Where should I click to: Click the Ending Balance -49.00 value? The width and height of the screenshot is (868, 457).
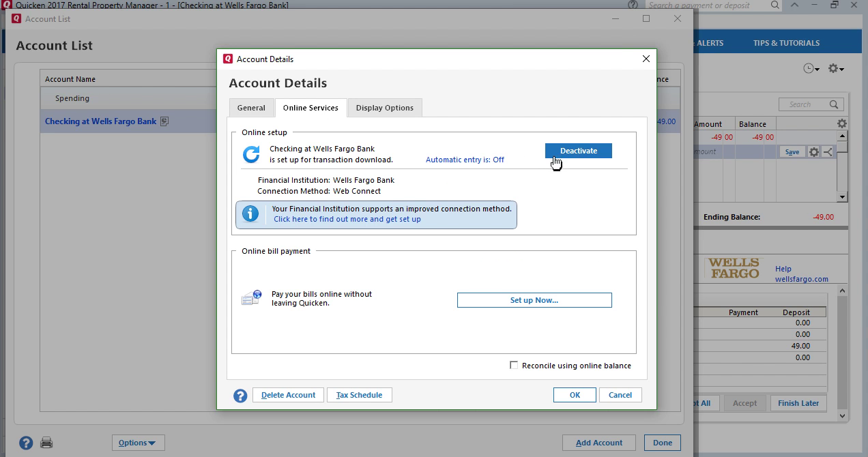tap(823, 217)
